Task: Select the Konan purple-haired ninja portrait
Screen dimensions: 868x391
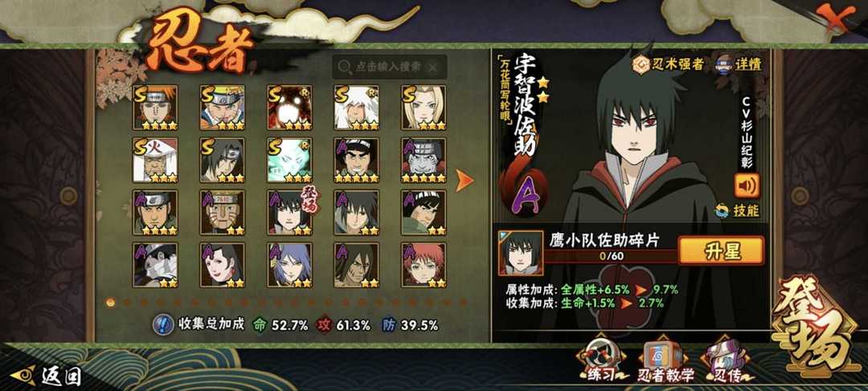Action: (289, 265)
